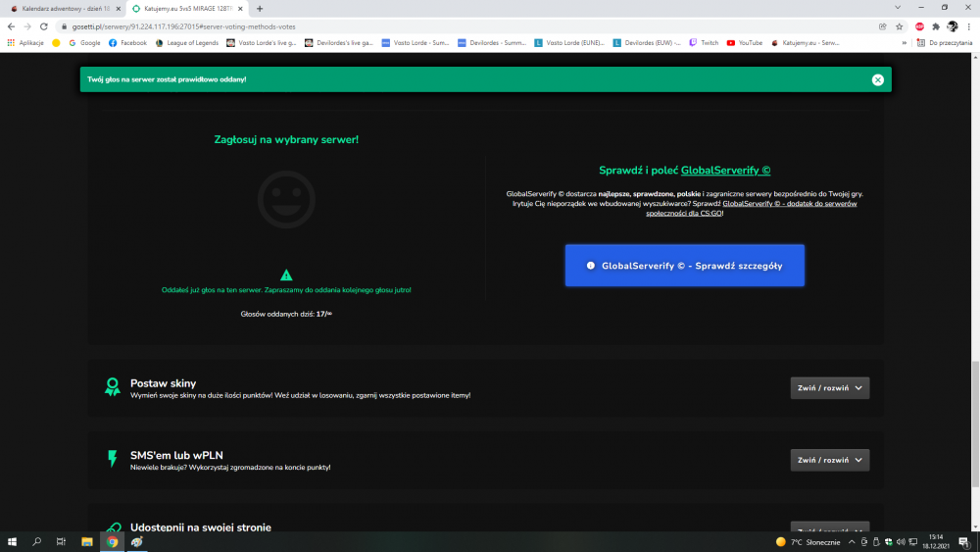Open the tab search dropdown arrow
This screenshot has height=552, width=980.
coord(898,8)
